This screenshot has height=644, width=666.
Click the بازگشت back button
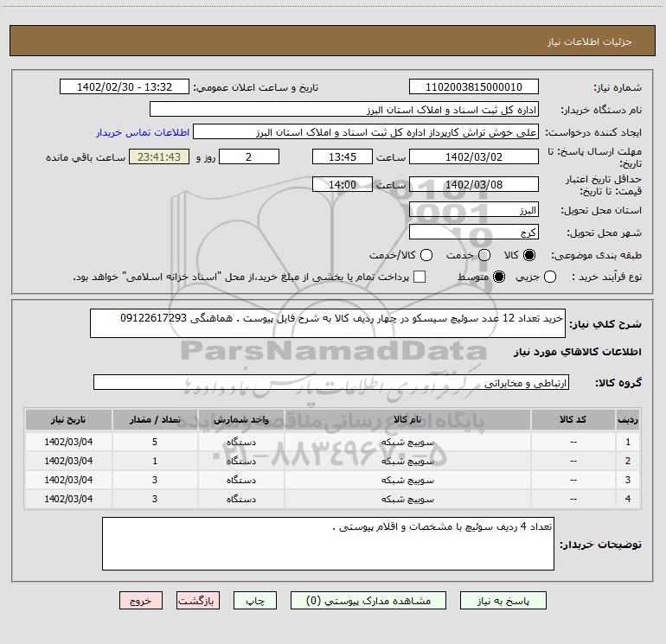(198, 601)
